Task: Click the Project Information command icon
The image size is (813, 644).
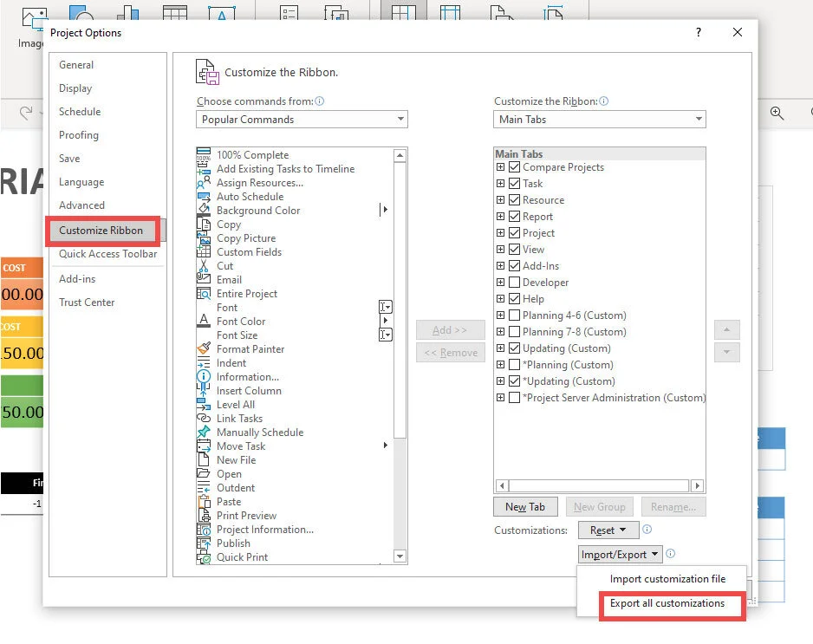Action: [x=203, y=530]
